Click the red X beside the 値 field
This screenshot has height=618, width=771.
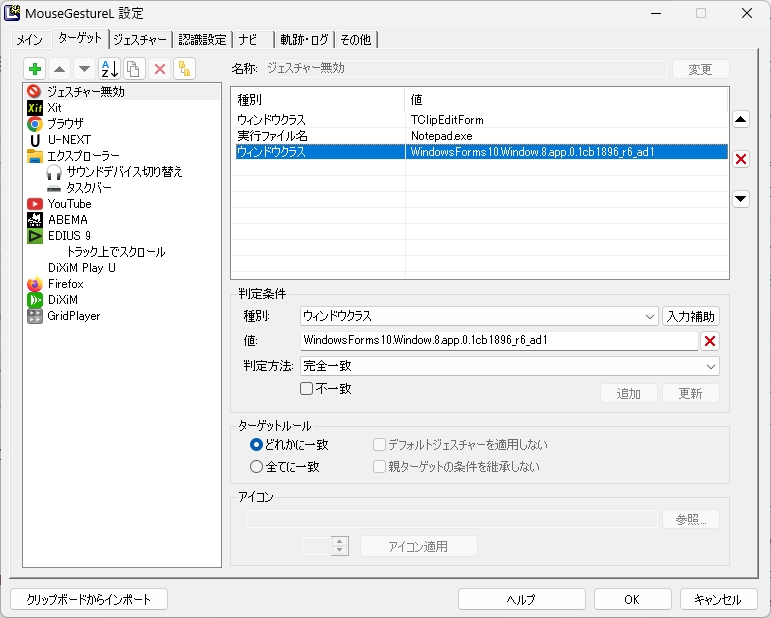[710, 341]
